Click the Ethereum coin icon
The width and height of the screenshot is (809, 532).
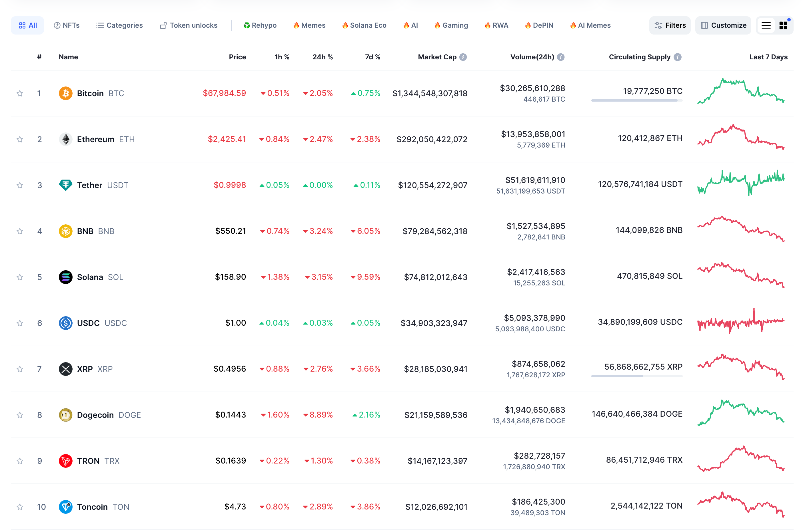point(66,139)
